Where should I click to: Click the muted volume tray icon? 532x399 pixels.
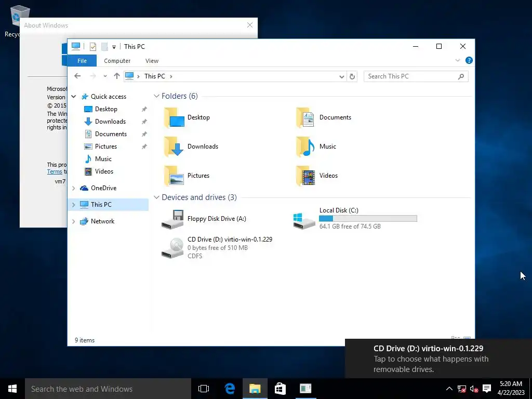(x=474, y=389)
